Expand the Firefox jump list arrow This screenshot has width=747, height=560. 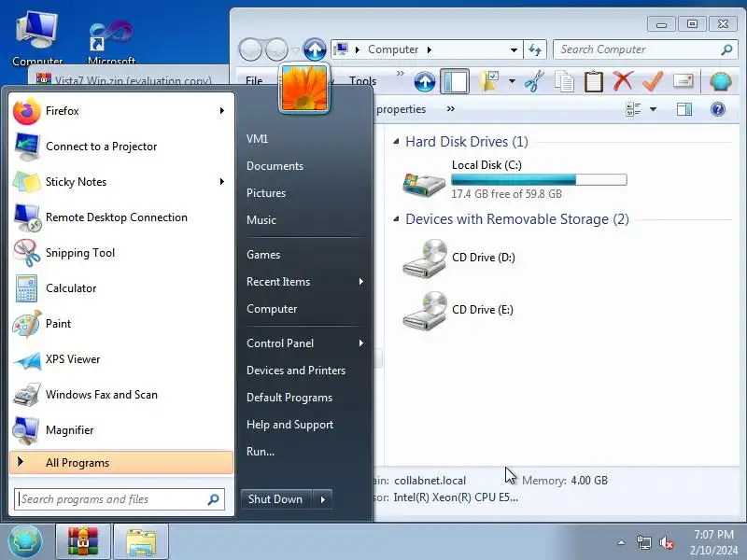(221, 111)
